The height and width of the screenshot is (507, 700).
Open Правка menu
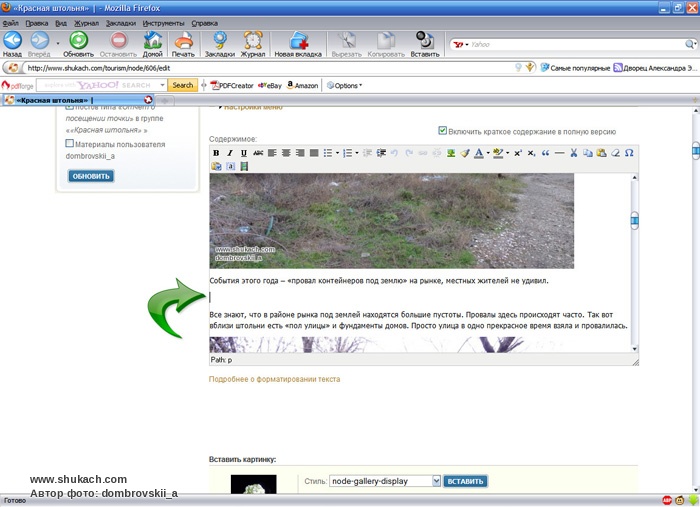[x=37, y=23]
